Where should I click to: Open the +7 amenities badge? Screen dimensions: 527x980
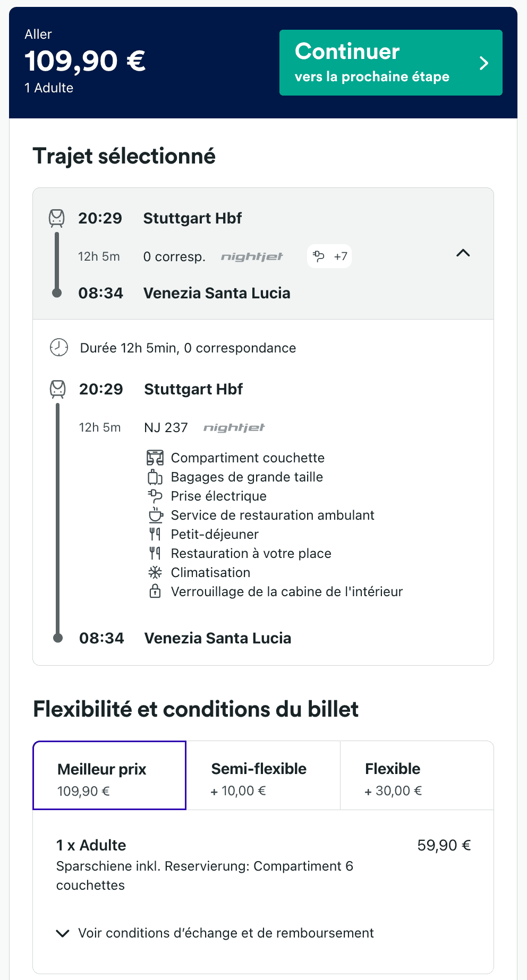329,256
